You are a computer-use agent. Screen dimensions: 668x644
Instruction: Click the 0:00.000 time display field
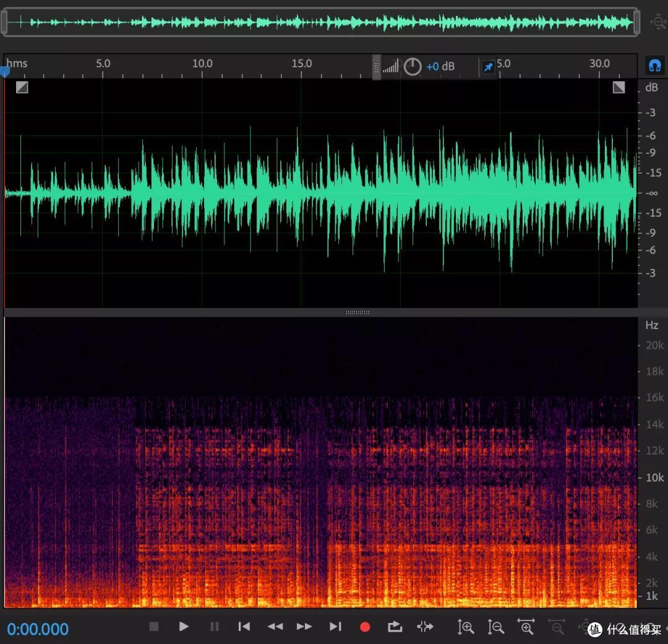pos(38,629)
